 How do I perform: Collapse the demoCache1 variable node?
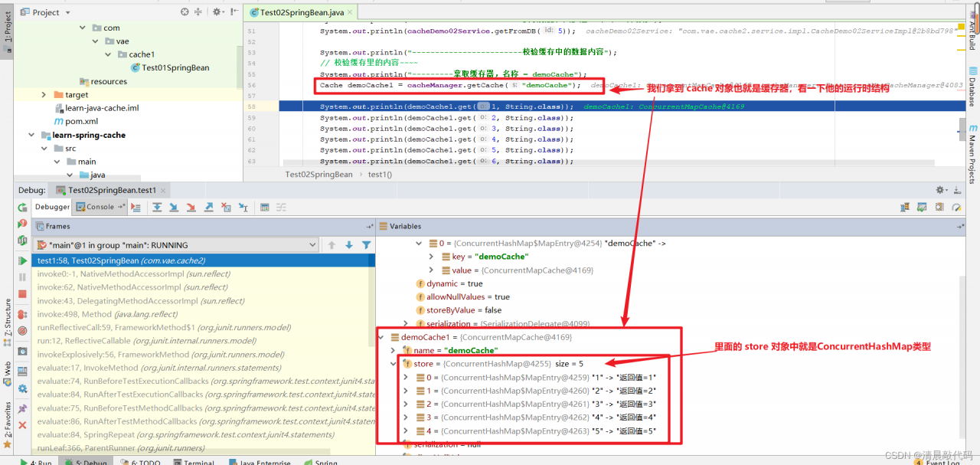[x=382, y=337]
